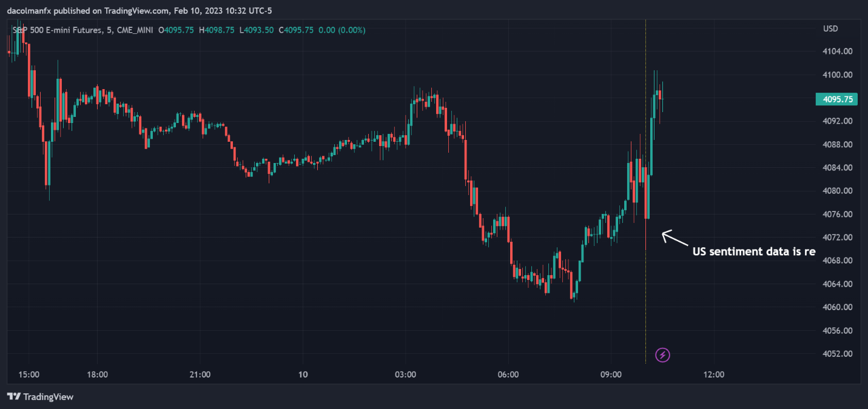
Task: Click the 4084.00 price axis label
Action: click(x=838, y=168)
